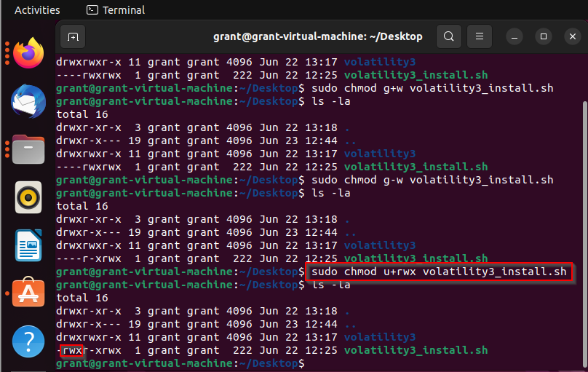Image resolution: width=588 pixels, height=372 pixels.
Task: Open Rhythmbox music player from dock
Action: click(x=28, y=197)
